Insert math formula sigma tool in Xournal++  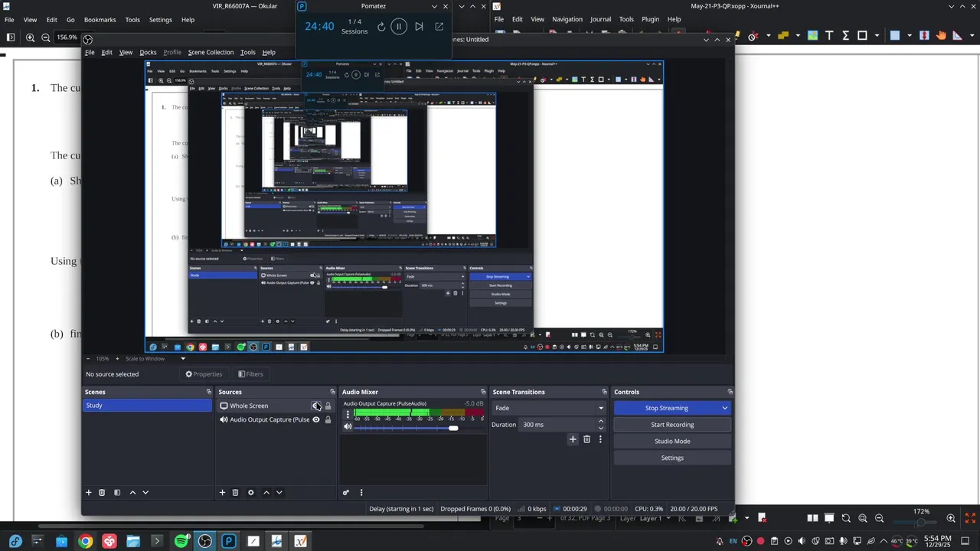[x=846, y=35]
